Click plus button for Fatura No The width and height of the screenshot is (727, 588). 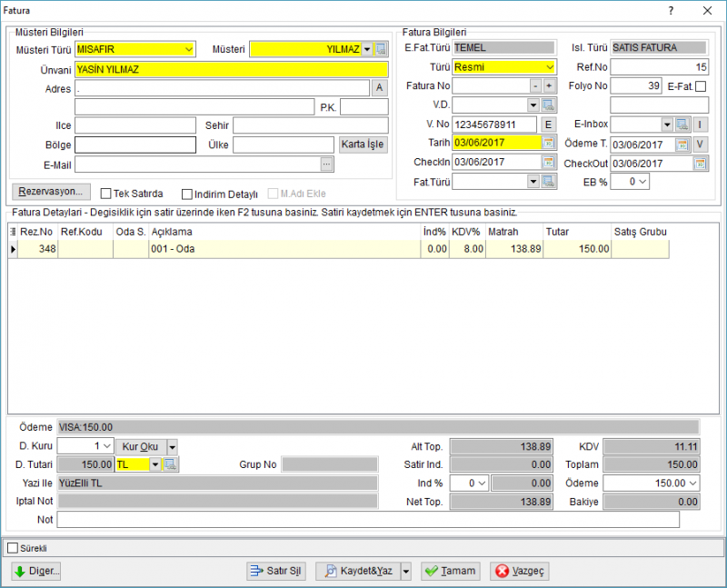pos(549,85)
